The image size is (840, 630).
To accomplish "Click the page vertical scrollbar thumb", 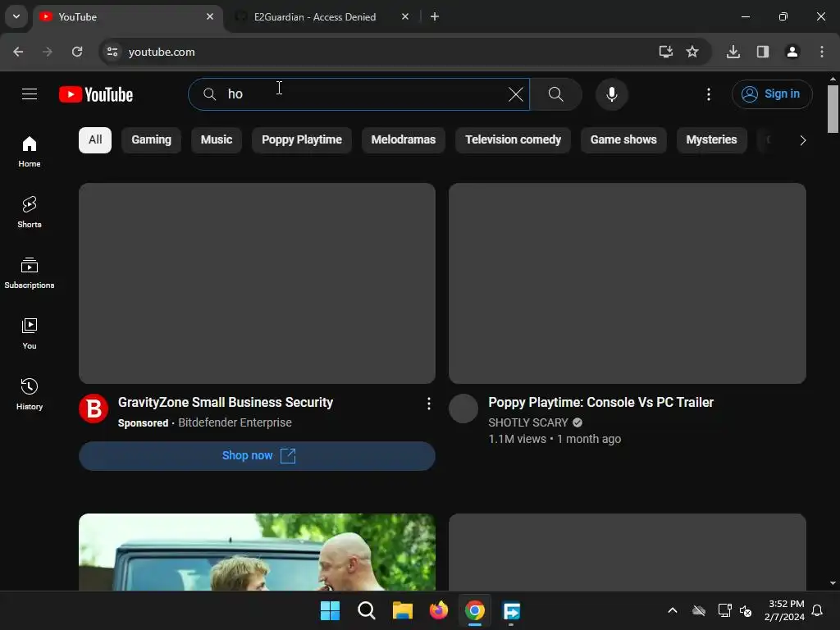I will [x=833, y=109].
